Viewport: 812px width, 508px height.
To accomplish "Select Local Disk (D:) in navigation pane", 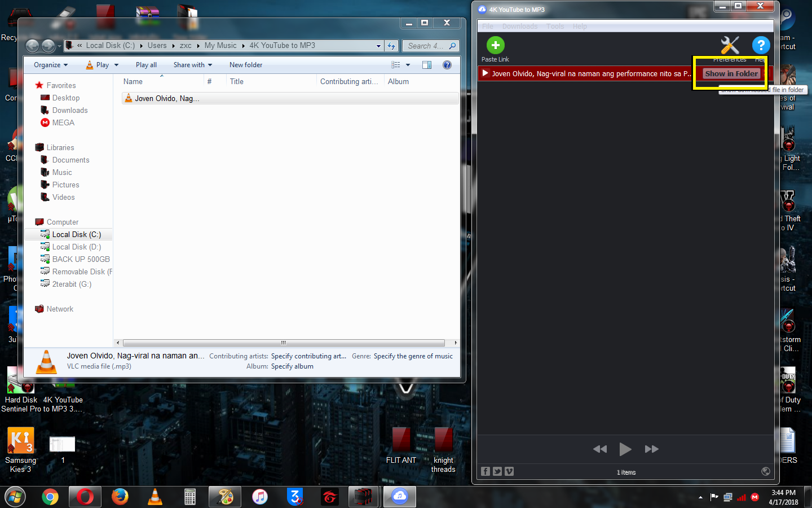I will (77, 247).
